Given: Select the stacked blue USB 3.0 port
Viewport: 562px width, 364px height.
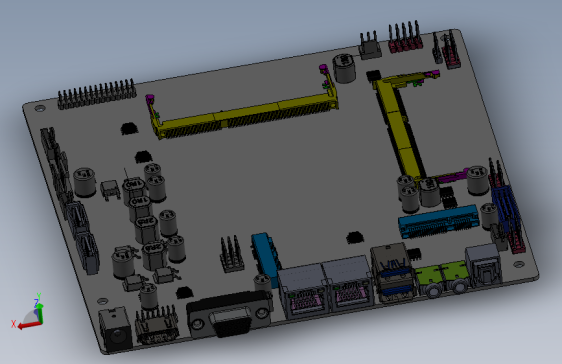Looking at the screenshot, I should tap(394, 272).
